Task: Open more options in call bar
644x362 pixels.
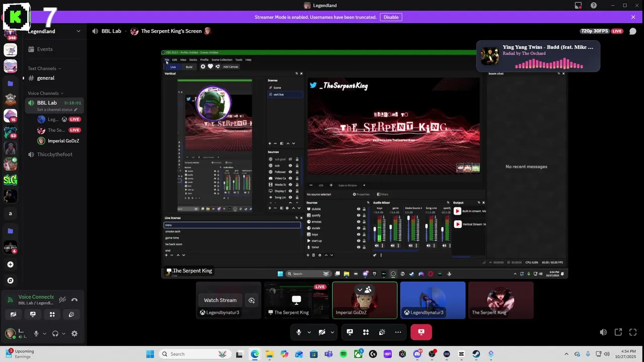Action: click(x=398, y=332)
